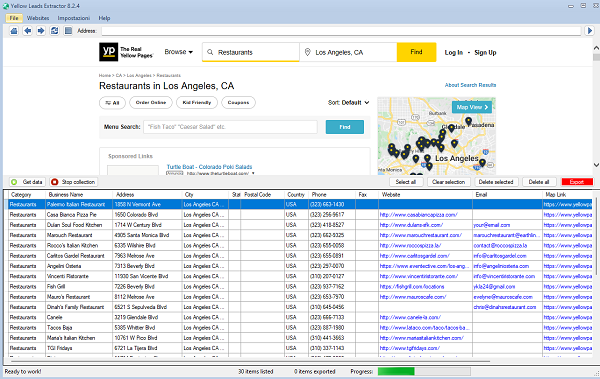Toggle the Kid Friendly filter
Screen dimensions: 600x379
click(197, 103)
